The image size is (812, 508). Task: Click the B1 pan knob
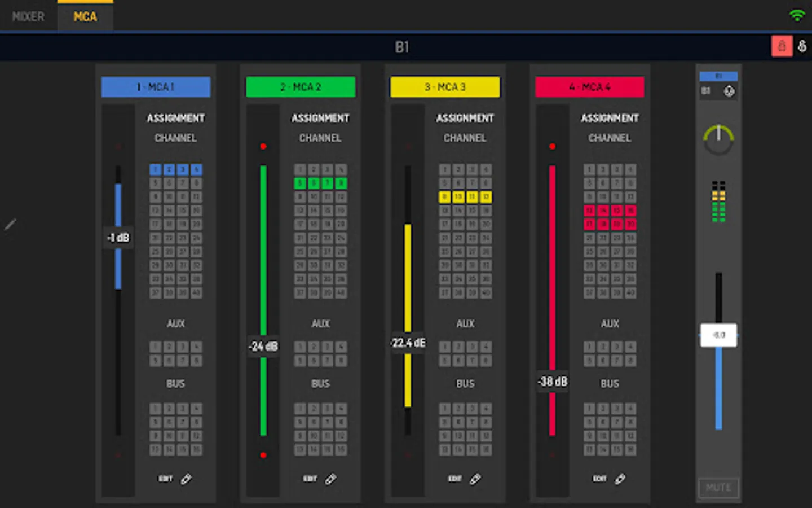pyautogui.click(x=718, y=139)
